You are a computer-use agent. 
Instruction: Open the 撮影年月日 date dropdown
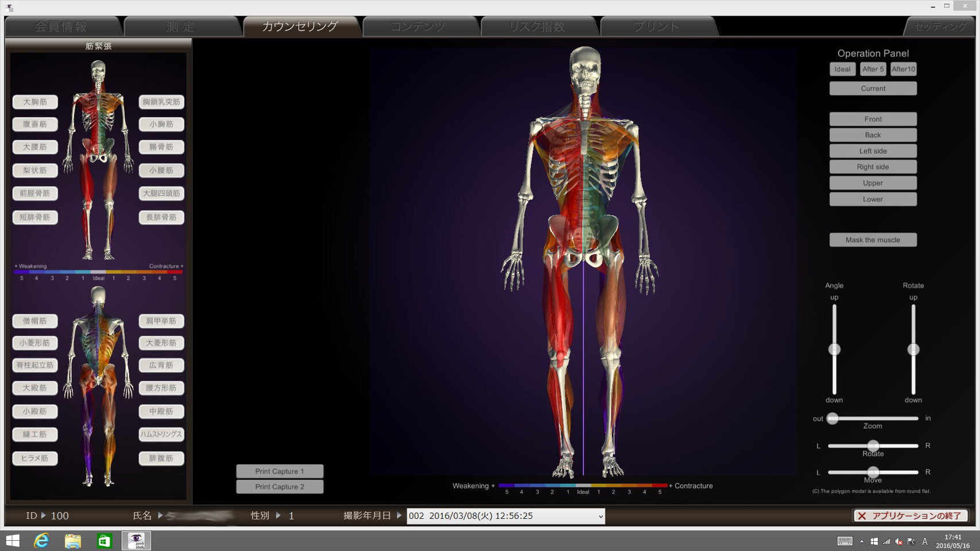coord(600,516)
